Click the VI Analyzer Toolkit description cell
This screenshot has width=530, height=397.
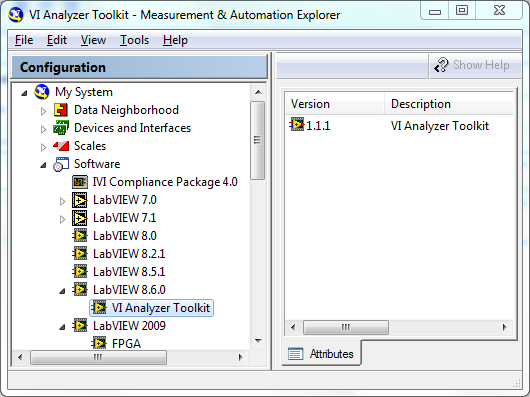point(440,126)
